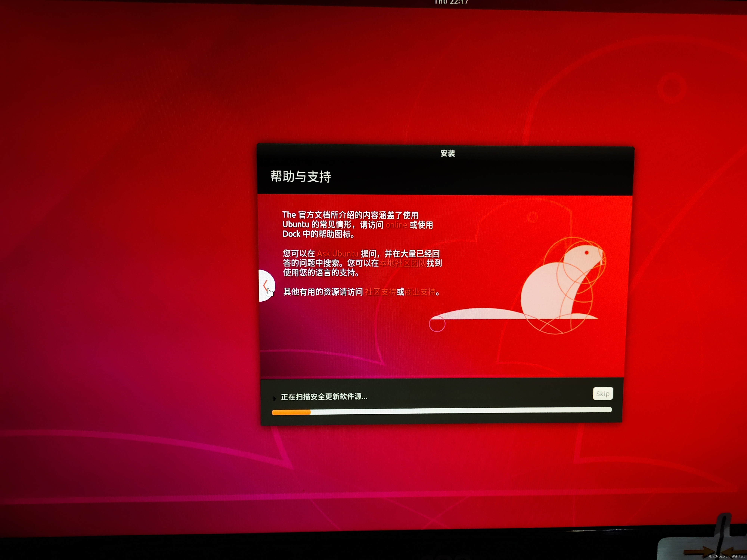The width and height of the screenshot is (747, 560).
Task: Click the orange installation progress bar
Action: 442,411
